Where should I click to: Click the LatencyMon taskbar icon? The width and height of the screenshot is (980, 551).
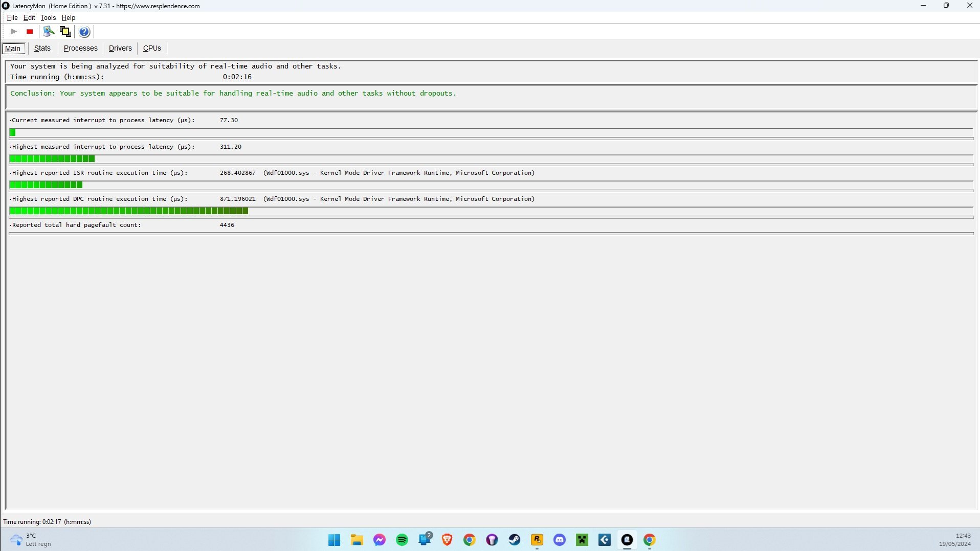coord(627,540)
